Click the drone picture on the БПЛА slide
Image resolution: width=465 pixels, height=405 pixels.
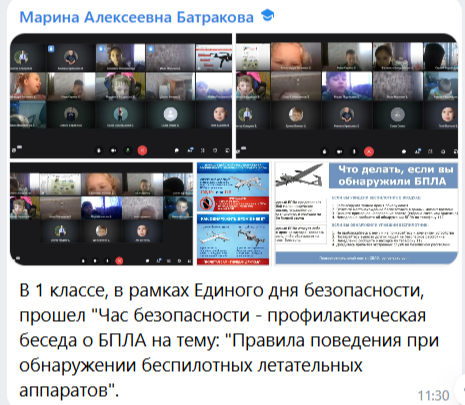[x=299, y=176]
